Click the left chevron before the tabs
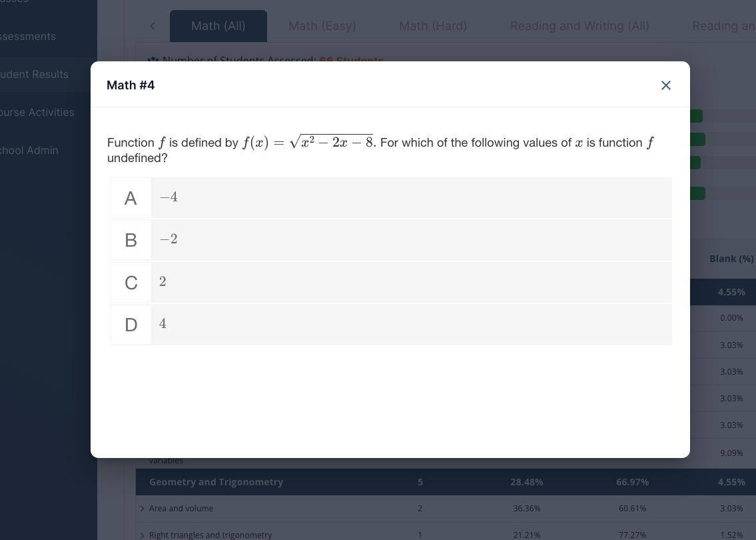 (153, 26)
